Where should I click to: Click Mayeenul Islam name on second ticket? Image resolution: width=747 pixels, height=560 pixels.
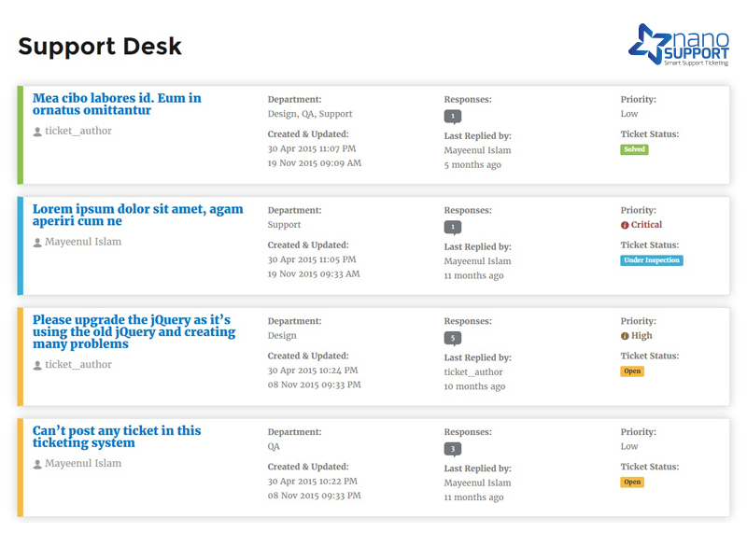tap(81, 241)
